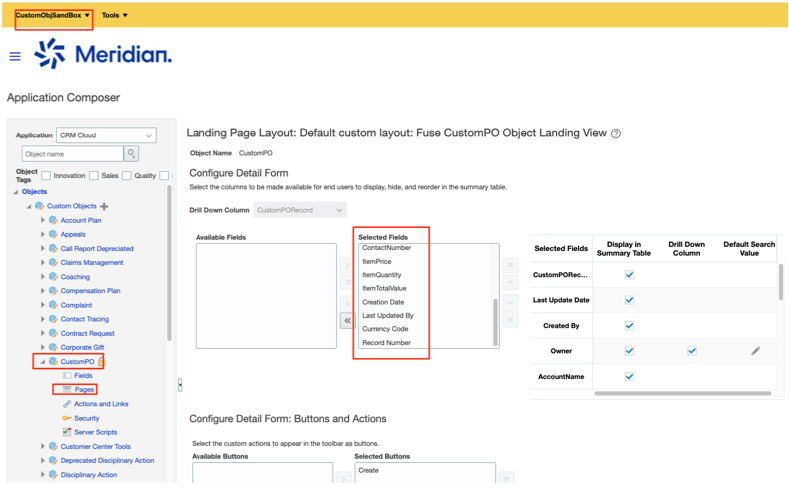The height and width of the screenshot is (488, 789).
Task: Expand the Account Plan tree node
Action: tap(43, 220)
